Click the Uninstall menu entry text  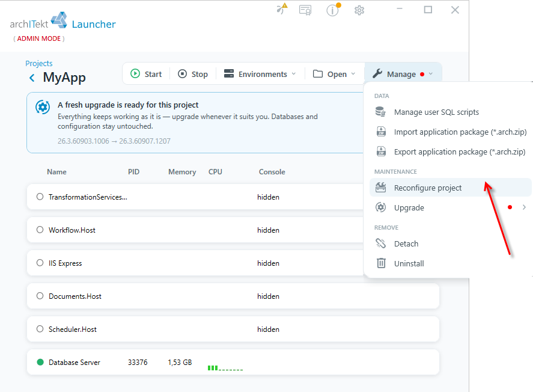tap(409, 263)
